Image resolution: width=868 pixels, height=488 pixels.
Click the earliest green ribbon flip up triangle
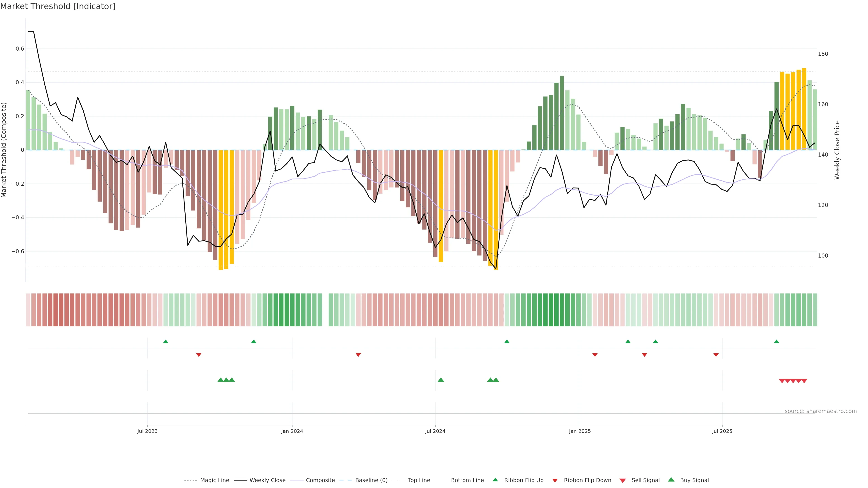coord(165,342)
